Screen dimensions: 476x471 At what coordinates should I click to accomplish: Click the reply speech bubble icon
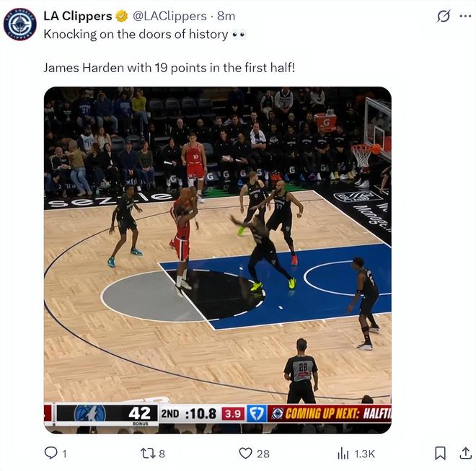coord(50,453)
